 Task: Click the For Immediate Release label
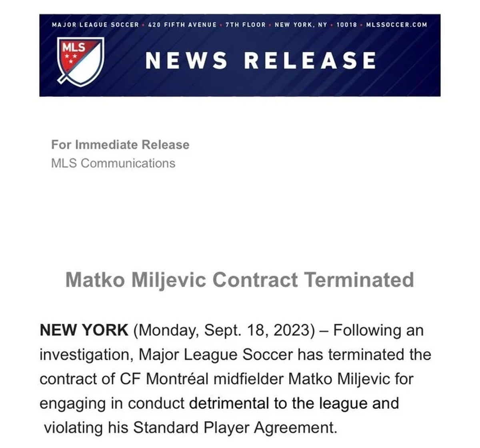point(120,144)
